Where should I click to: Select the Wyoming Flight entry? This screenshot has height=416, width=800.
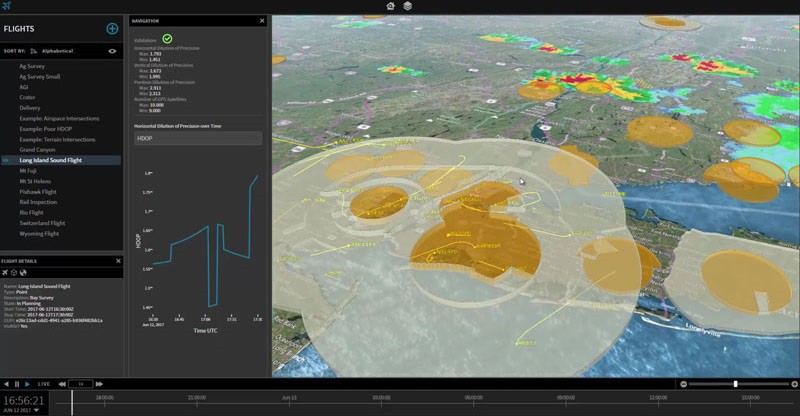pos(39,234)
